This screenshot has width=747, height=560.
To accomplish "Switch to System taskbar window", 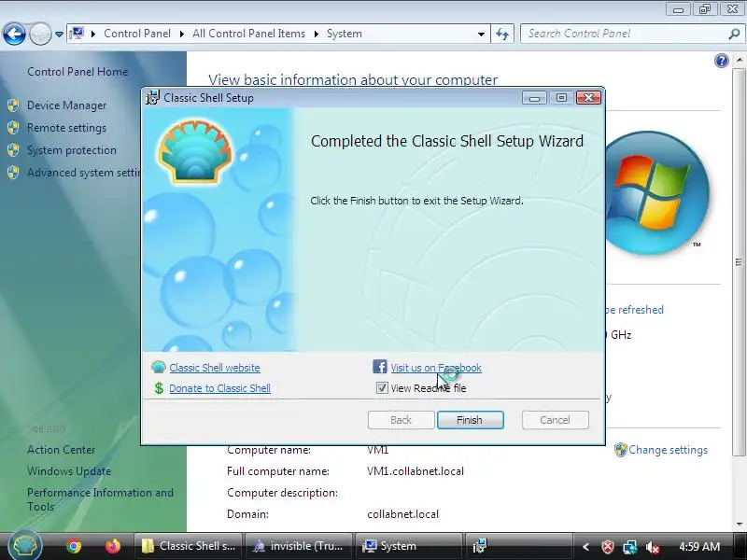I will pyautogui.click(x=408, y=546).
